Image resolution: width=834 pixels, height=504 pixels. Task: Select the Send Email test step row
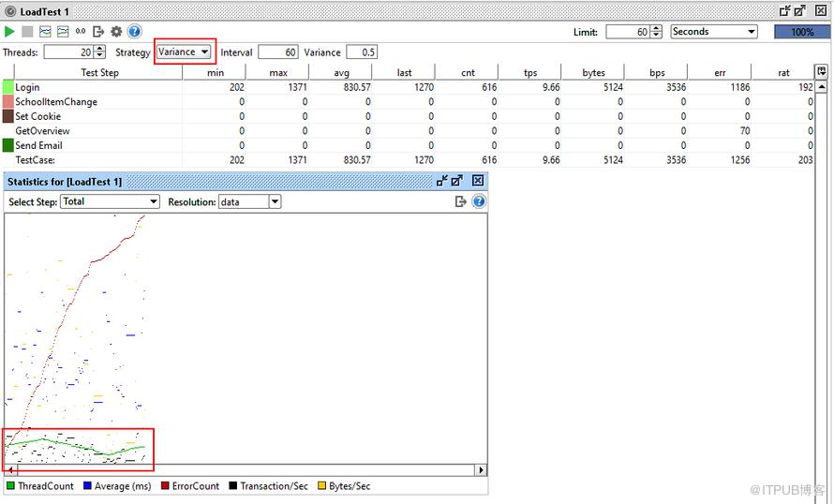tap(409, 145)
